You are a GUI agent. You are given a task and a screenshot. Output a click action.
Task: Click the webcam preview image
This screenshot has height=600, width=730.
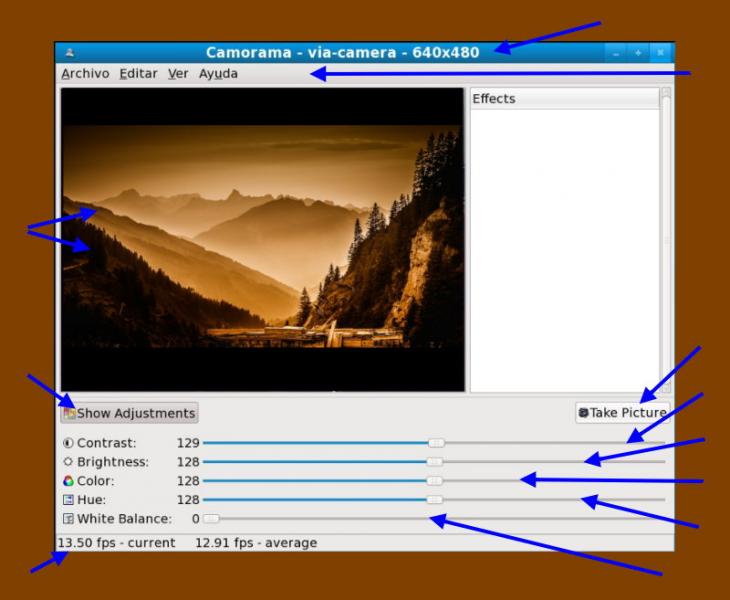(263, 239)
